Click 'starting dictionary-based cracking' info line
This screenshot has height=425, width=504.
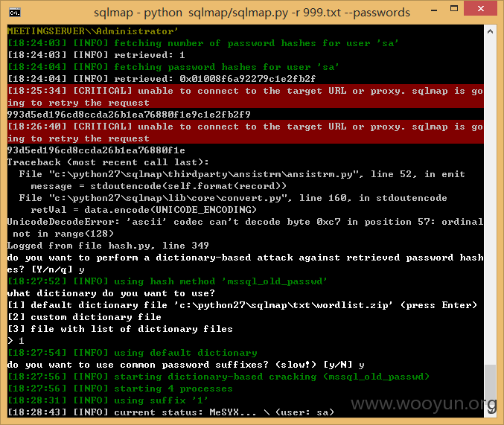[x=219, y=376]
